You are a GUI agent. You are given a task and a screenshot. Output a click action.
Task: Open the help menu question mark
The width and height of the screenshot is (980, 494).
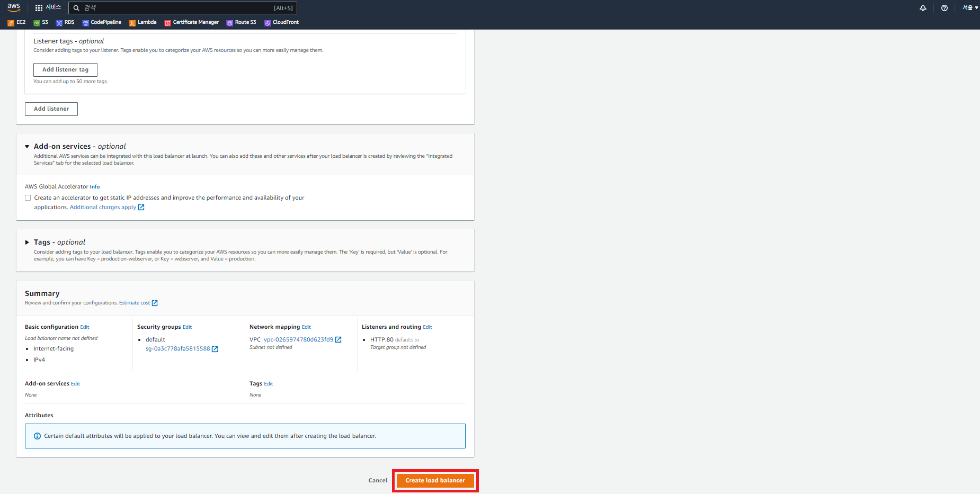[x=945, y=8]
